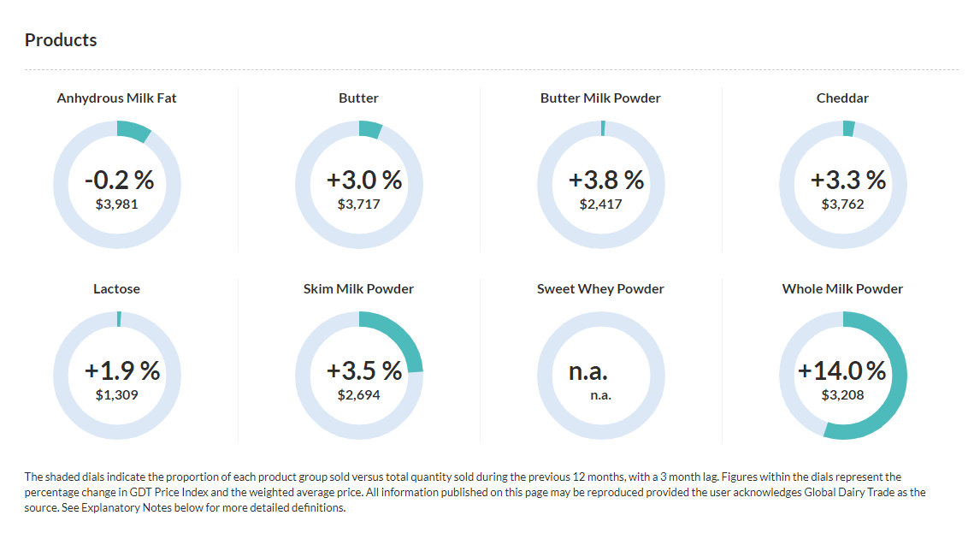
Task: Select the Butter Milk Powder product title
Action: 600,98
